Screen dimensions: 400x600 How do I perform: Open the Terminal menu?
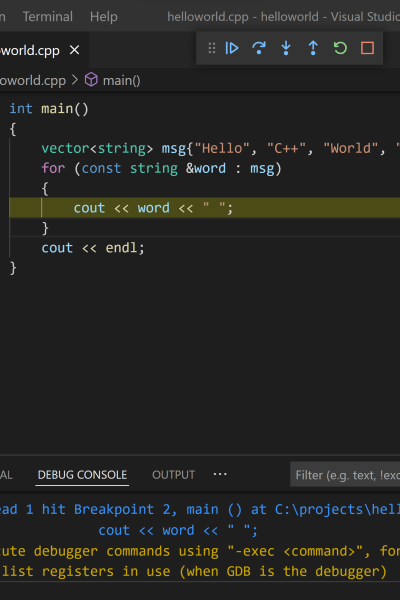point(48,16)
